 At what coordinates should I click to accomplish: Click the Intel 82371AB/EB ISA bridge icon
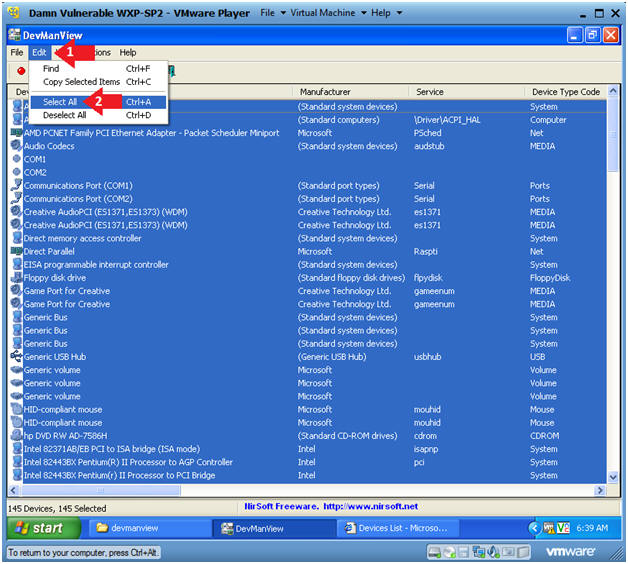click(x=17, y=448)
